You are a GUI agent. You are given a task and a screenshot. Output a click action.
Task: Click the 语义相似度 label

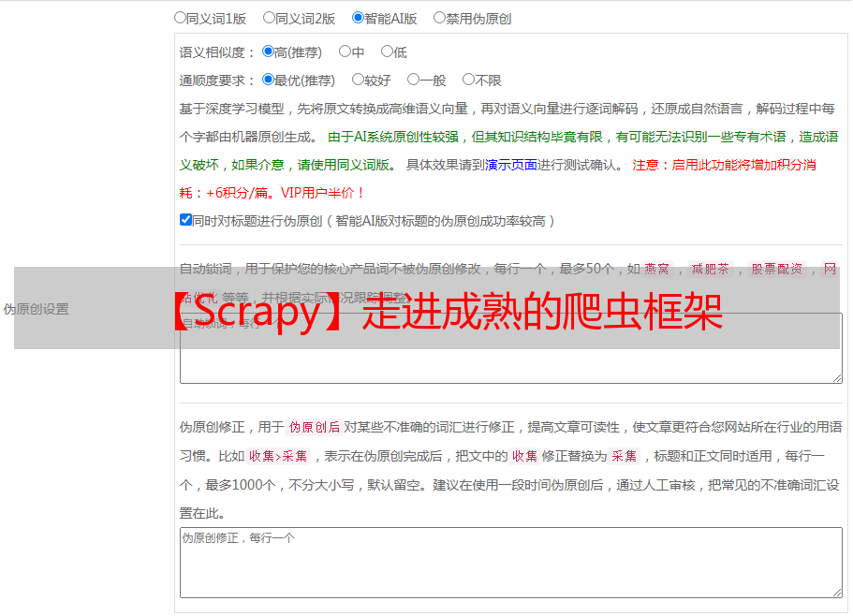(217, 52)
